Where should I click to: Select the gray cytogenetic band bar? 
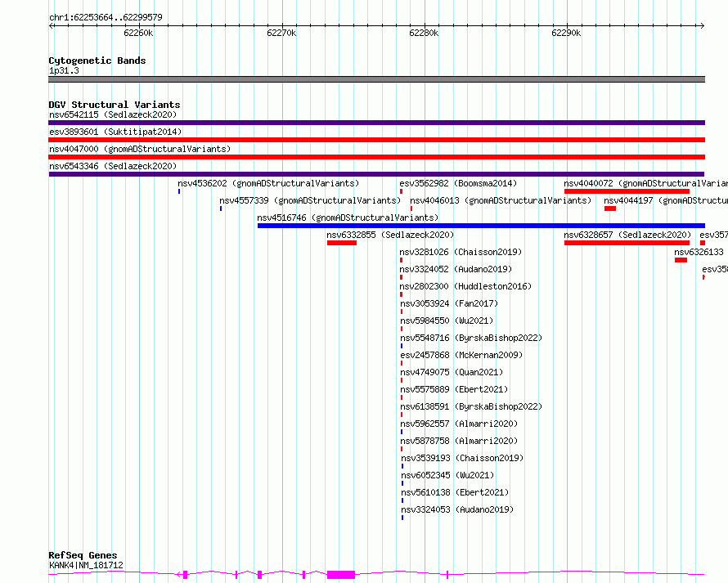pyautogui.click(x=376, y=79)
